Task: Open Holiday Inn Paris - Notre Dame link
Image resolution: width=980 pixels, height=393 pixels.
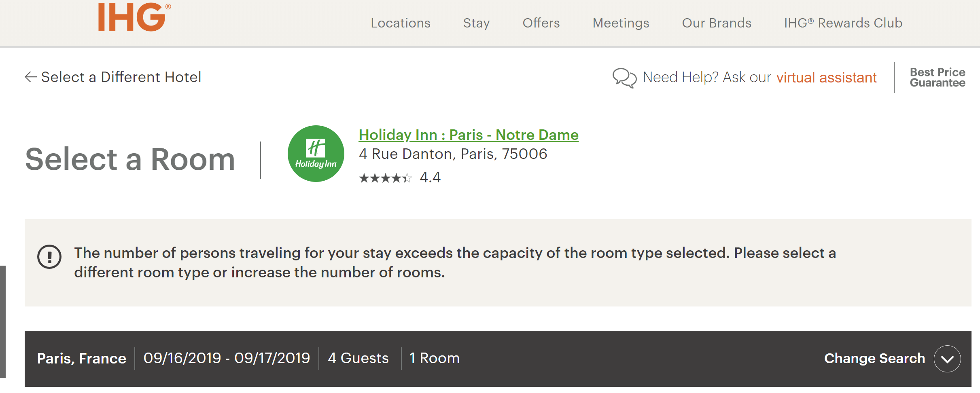Action: pyautogui.click(x=468, y=135)
